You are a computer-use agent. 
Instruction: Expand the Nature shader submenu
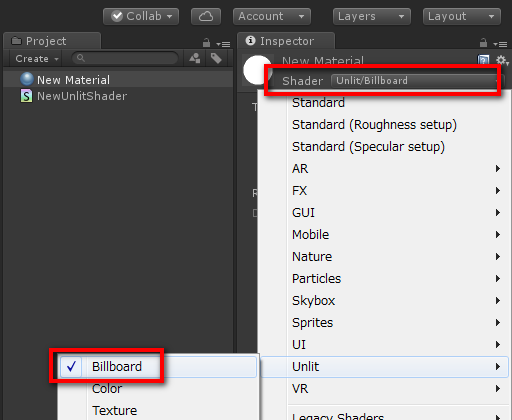383,257
